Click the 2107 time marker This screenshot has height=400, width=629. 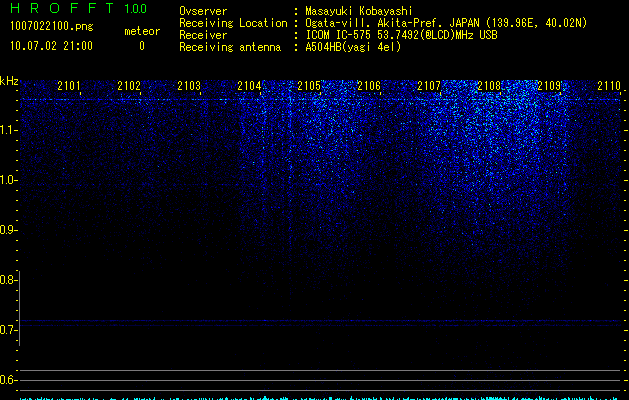click(429, 85)
